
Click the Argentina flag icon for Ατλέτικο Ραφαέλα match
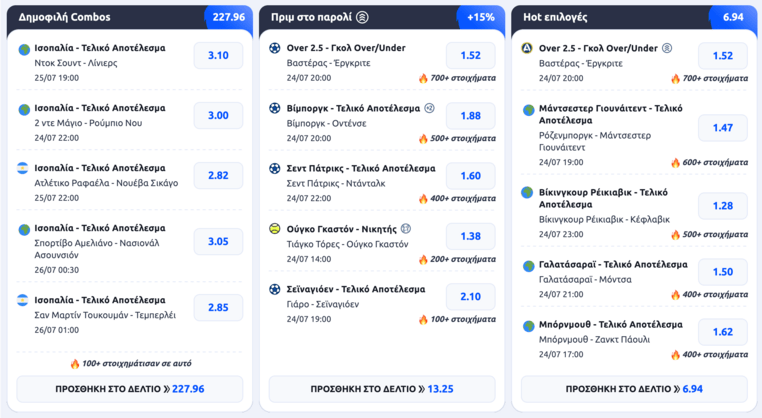click(23, 168)
